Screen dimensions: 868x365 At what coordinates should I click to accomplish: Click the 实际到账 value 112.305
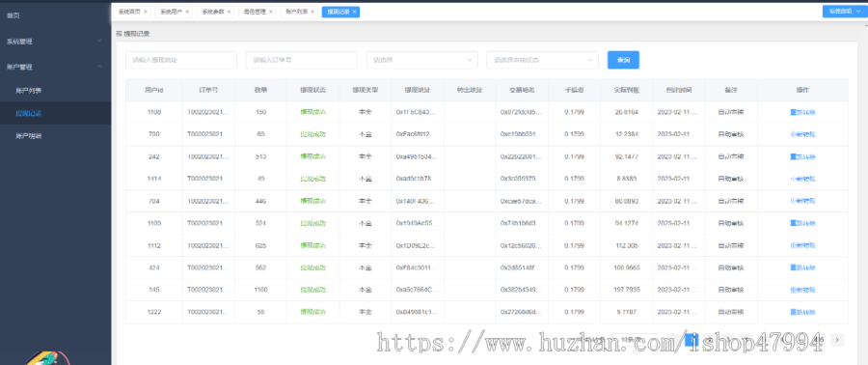(626, 245)
